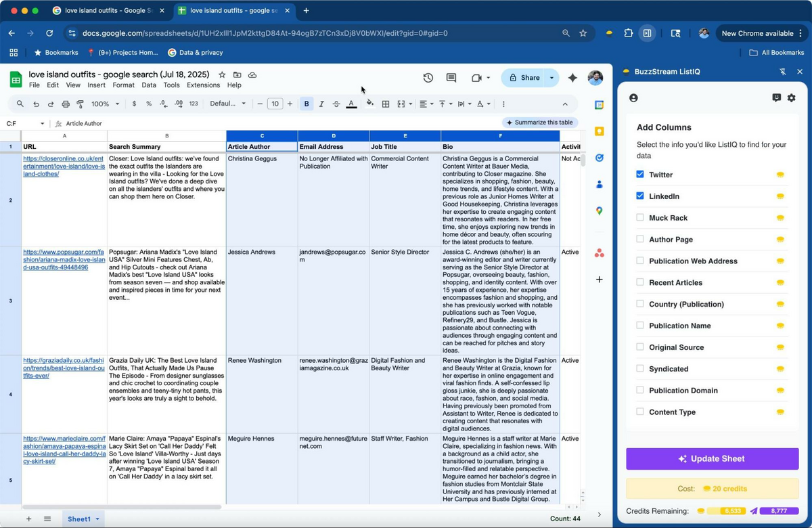Image resolution: width=812 pixels, height=528 pixels.
Task: Toggle bold formatting in the toolbar
Action: [x=307, y=104]
